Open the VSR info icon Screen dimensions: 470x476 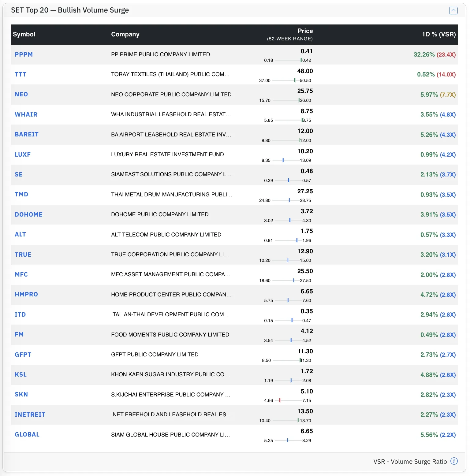[454, 461]
